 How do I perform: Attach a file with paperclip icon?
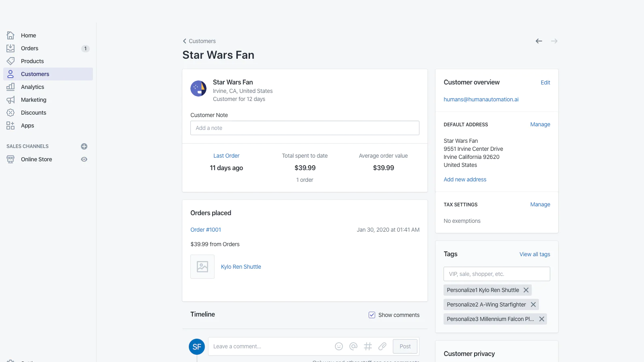click(382, 346)
